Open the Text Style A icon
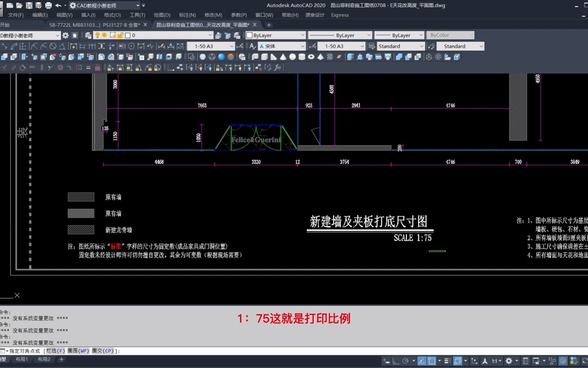Viewport: 588px width, 368px height. 252,46
